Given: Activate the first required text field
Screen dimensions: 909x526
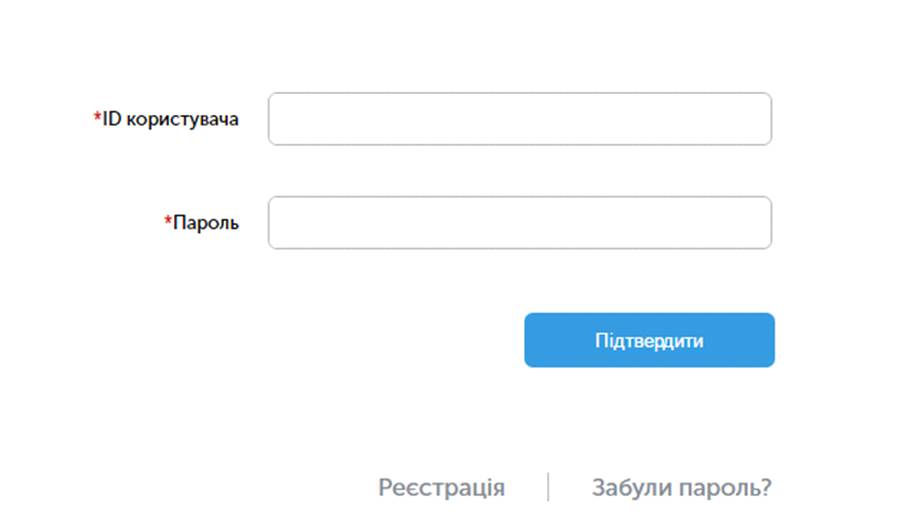Looking at the screenshot, I should pos(519,119).
